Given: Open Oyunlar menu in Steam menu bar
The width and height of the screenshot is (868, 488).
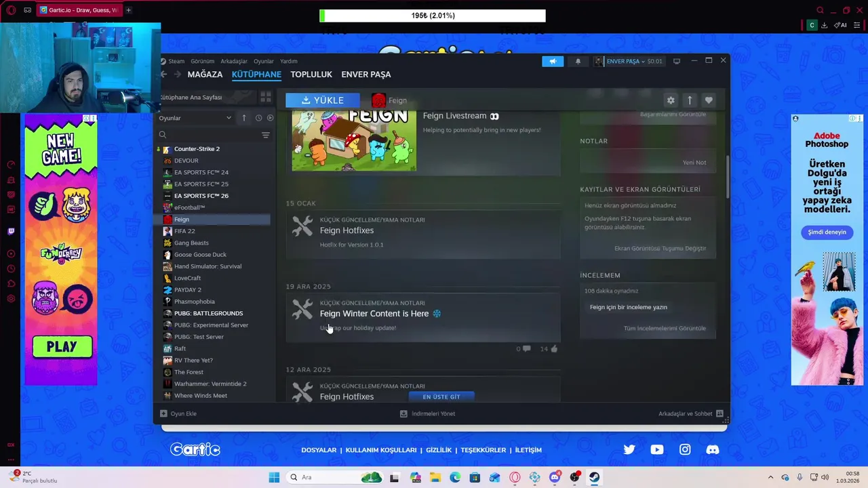Looking at the screenshot, I should (x=264, y=61).
